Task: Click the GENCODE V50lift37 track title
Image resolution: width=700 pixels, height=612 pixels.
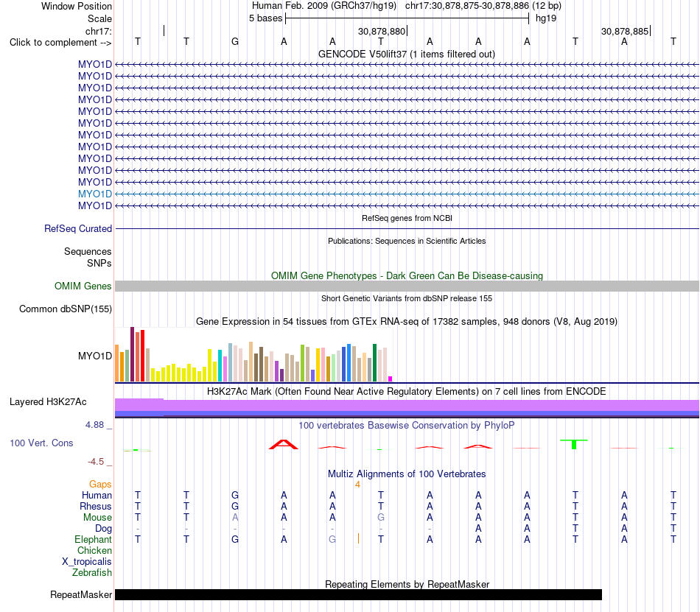Action: [x=406, y=54]
